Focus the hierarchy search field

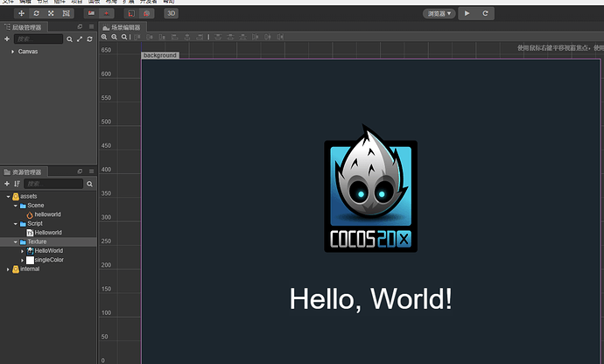tap(39, 38)
